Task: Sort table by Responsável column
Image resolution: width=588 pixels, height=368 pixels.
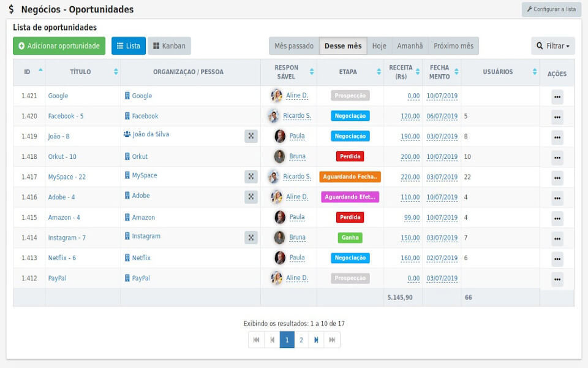Action: [312, 72]
